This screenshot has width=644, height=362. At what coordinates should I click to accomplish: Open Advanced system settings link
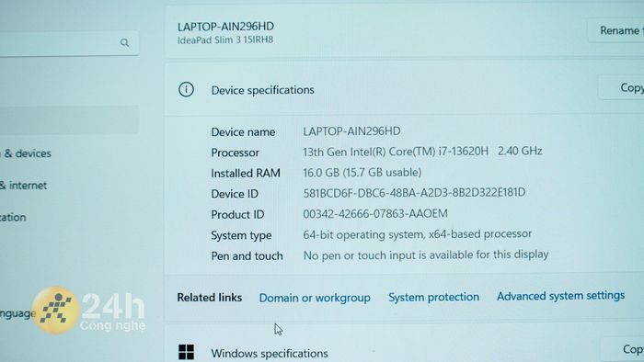click(560, 296)
